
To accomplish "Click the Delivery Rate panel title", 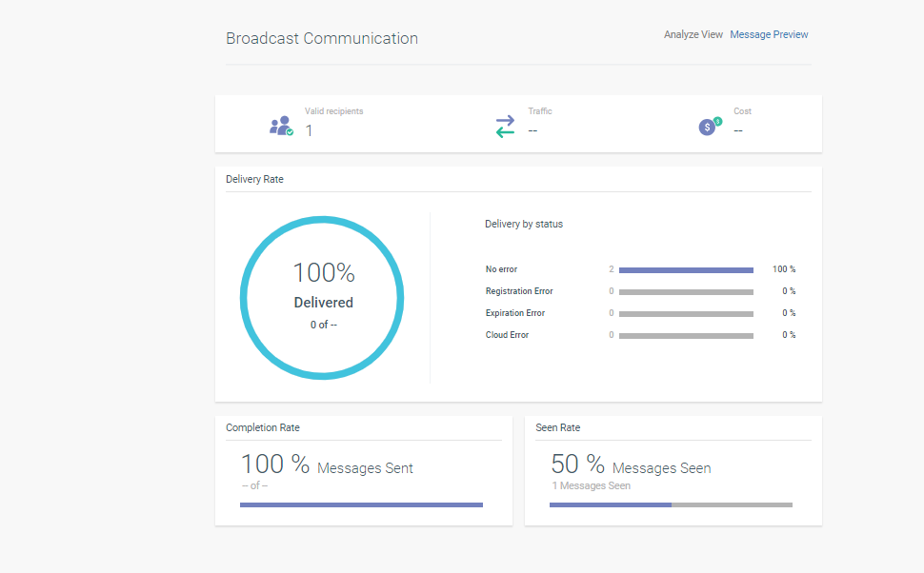I will (254, 179).
